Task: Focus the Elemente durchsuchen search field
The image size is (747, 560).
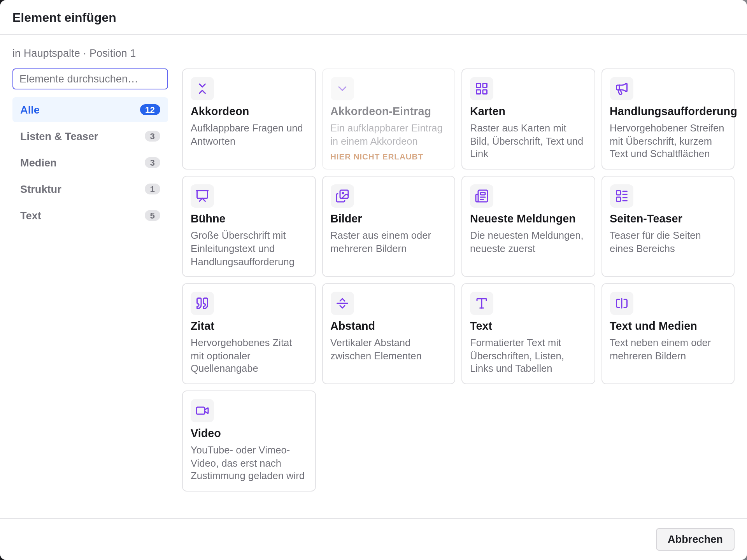Action: pos(90,79)
